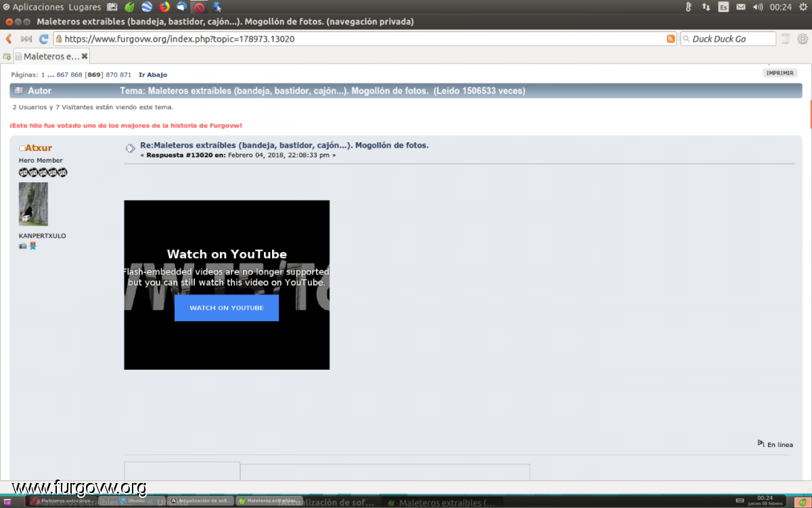
Task: Open the Thunderbird launcher in top panel
Action: (181, 7)
